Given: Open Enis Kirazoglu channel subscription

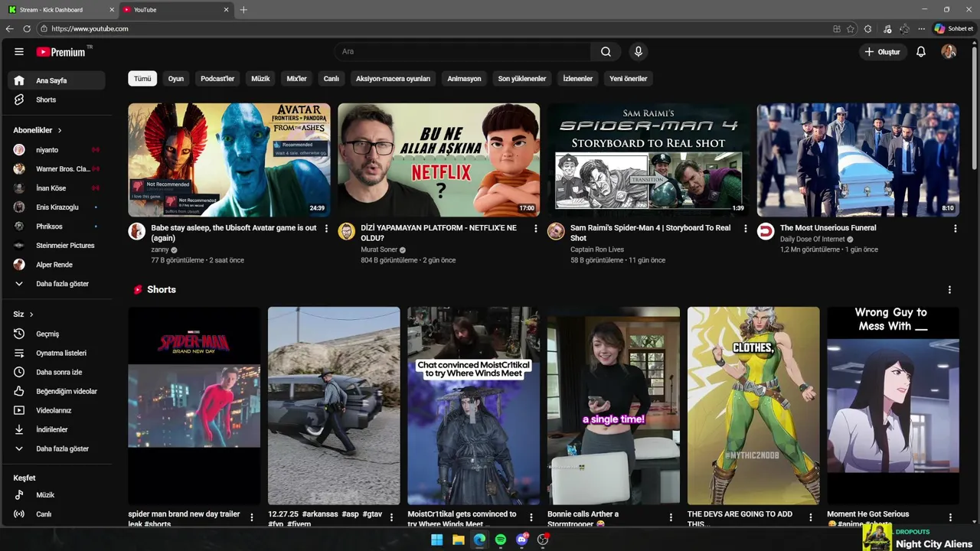Looking at the screenshot, I should point(57,207).
